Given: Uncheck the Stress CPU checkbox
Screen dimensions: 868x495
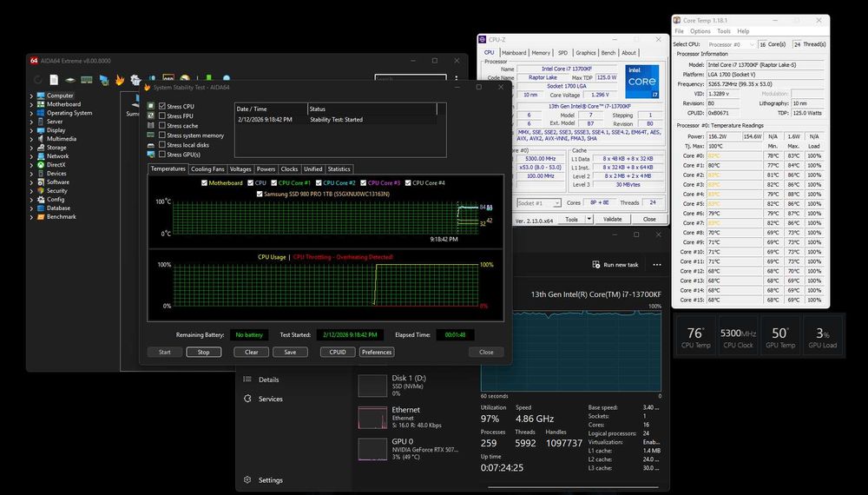Looking at the screenshot, I should [x=162, y=106].
